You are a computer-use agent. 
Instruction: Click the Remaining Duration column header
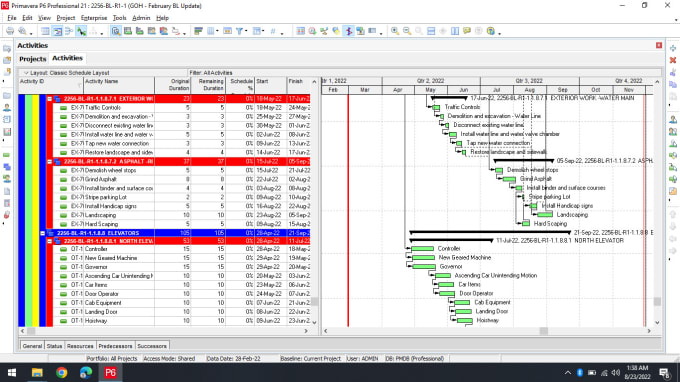click(209, 85)
